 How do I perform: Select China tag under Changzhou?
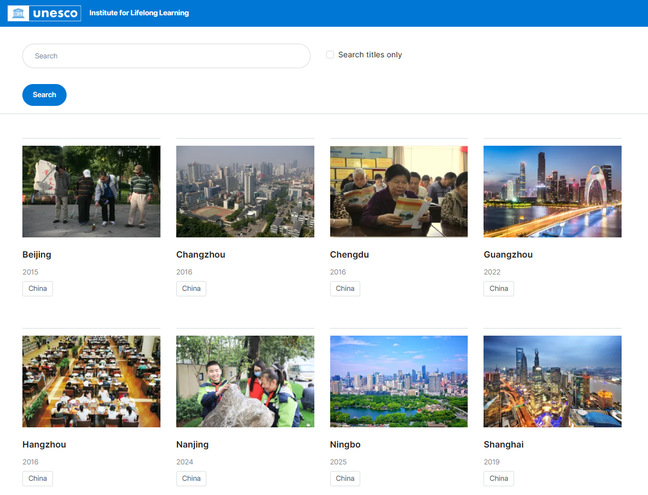[x=191, y=289]
